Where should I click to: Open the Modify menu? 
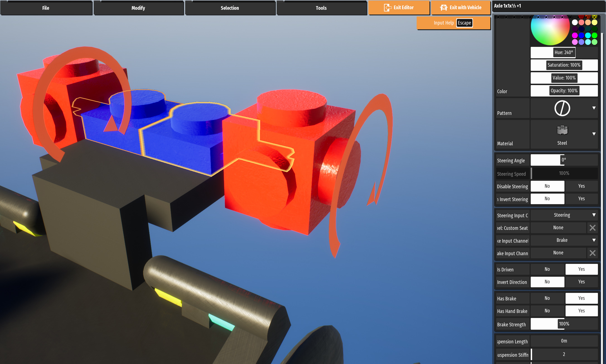[x=138, y=8]
